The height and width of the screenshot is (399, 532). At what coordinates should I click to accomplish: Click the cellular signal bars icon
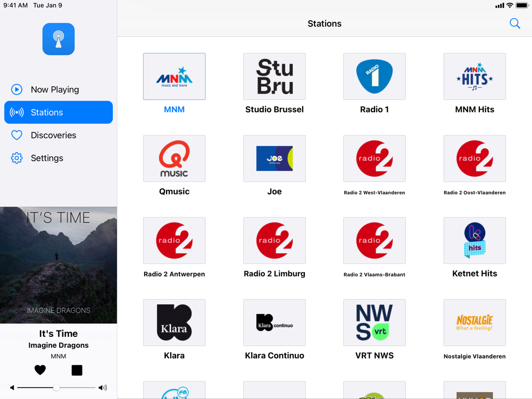(500, 5)
